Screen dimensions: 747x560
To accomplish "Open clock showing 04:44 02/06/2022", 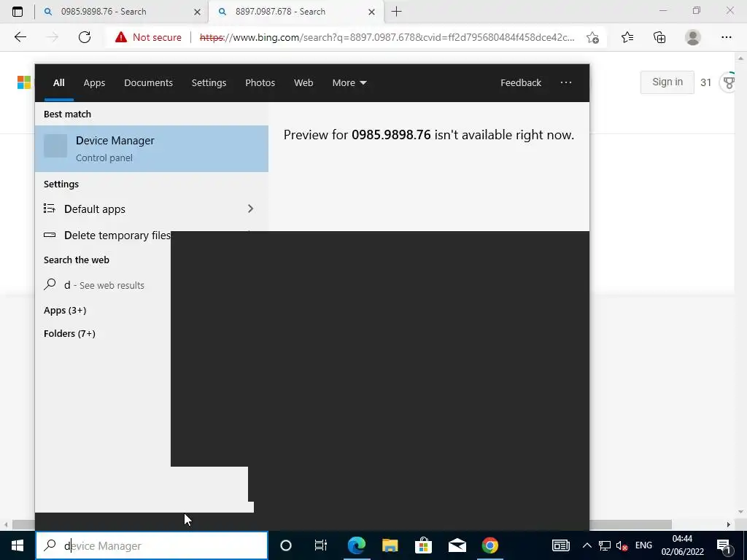I will 682,545.
